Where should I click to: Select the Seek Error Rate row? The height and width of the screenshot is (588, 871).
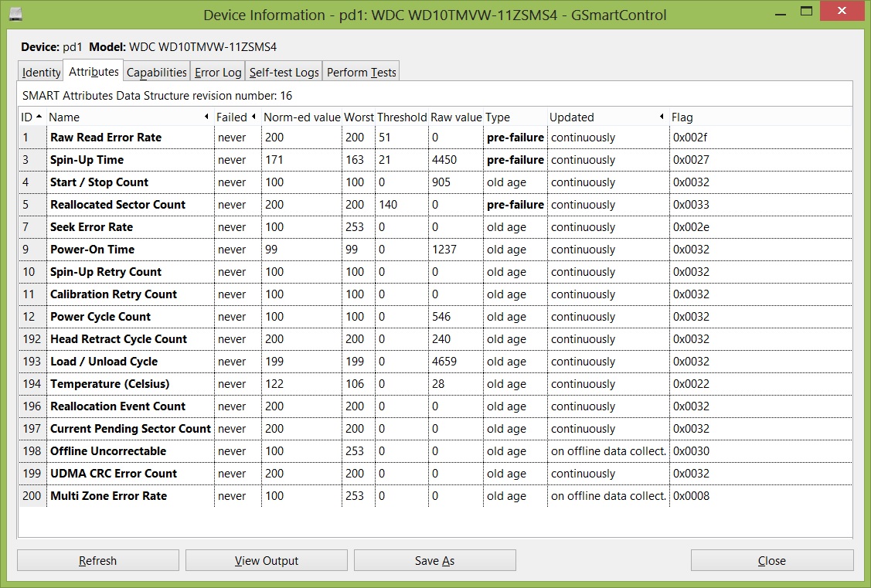click(435, 227)
